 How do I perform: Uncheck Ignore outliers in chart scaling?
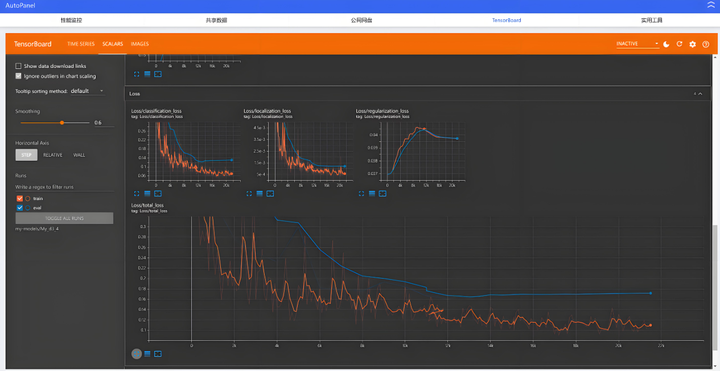point(18,76)
